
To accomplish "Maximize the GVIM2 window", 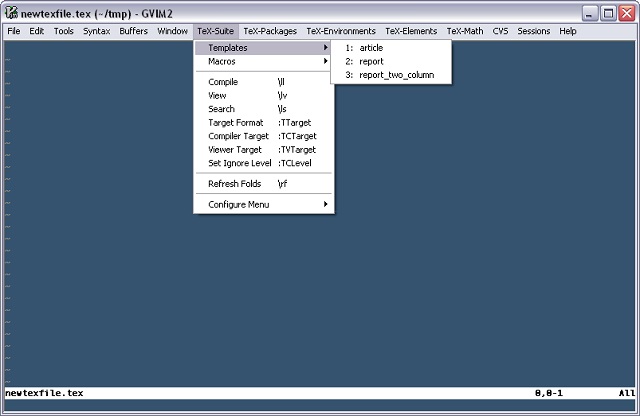I will (x=608, y=13).
